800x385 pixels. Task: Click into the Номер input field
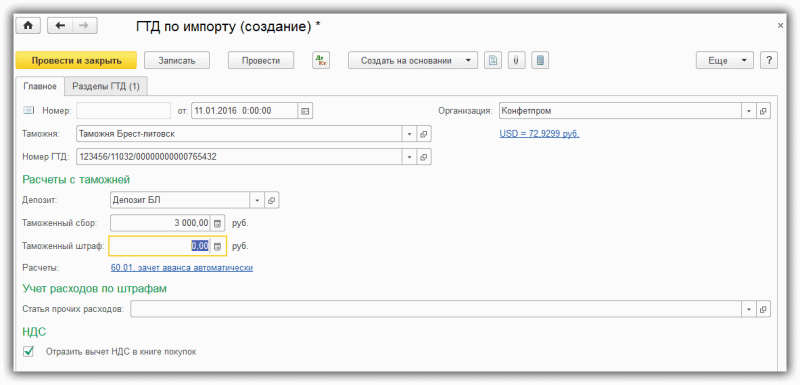pyautogui.click(x=123, y=111)
